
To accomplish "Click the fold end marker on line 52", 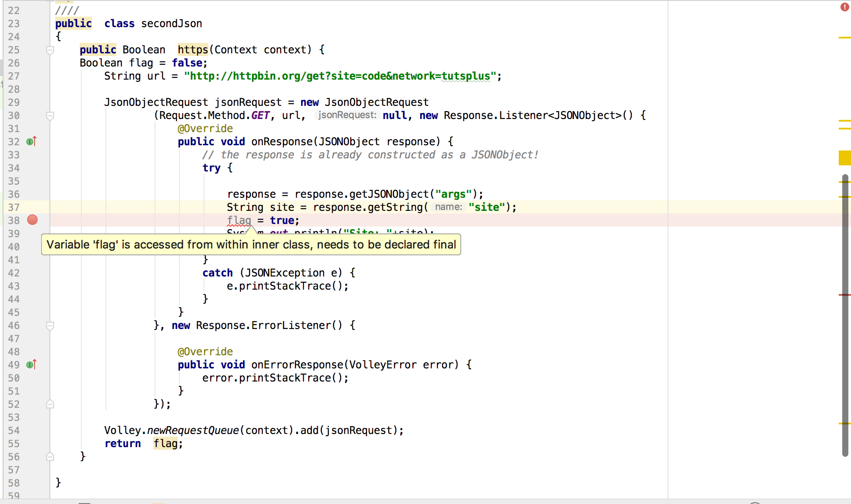I will pos(50,404).
